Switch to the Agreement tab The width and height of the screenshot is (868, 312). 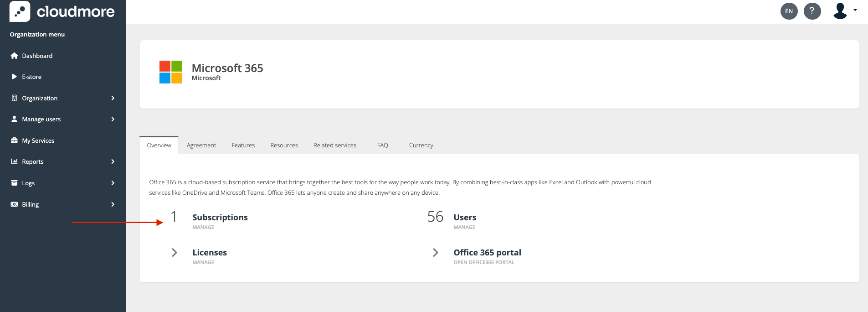click(201, 145)
